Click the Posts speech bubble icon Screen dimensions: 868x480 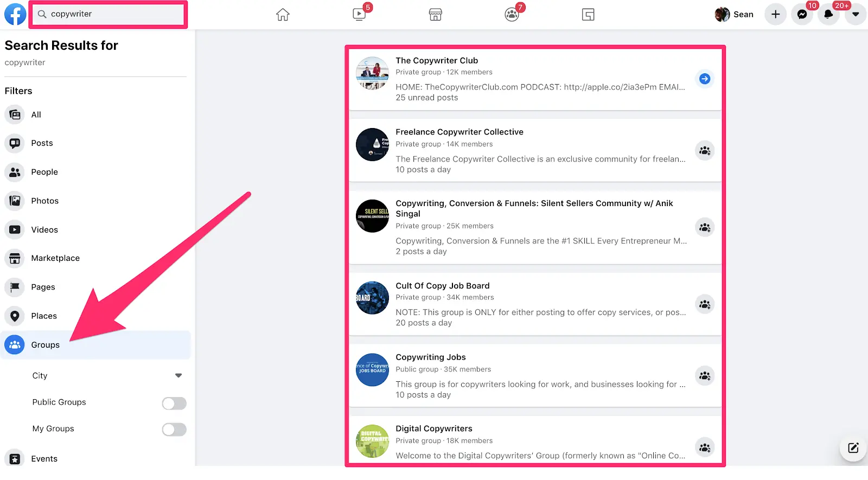pyautogui.click(x=15, y=143)
